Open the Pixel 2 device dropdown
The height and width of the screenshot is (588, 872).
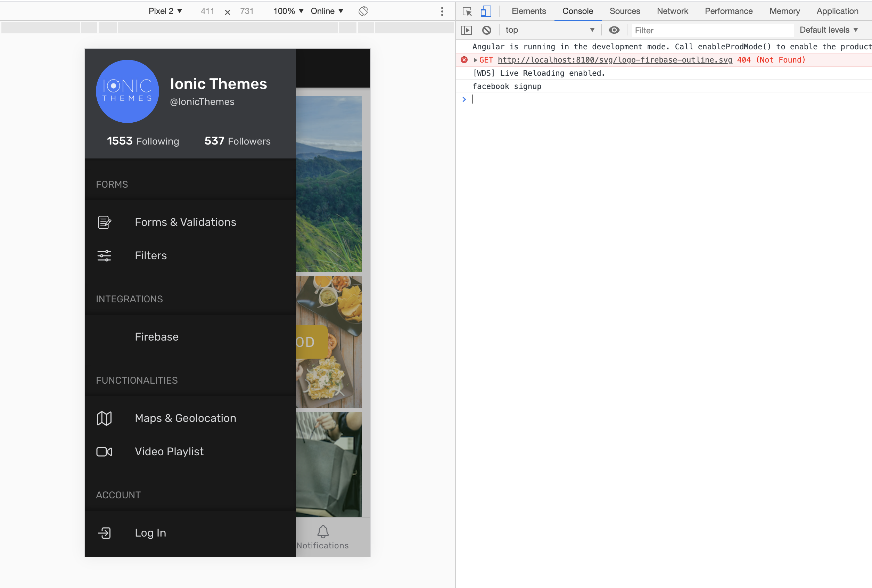pos(165,11)
